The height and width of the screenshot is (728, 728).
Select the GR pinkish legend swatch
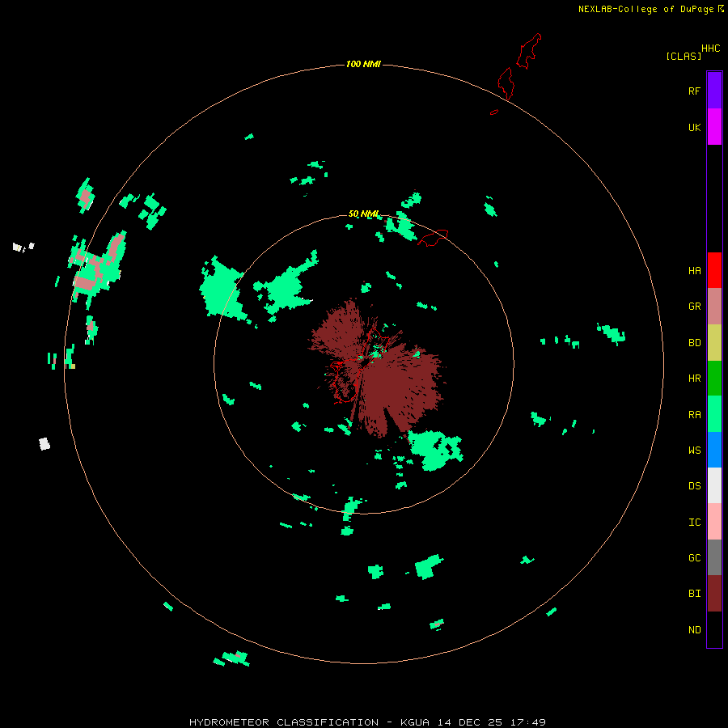click(714, 307)
